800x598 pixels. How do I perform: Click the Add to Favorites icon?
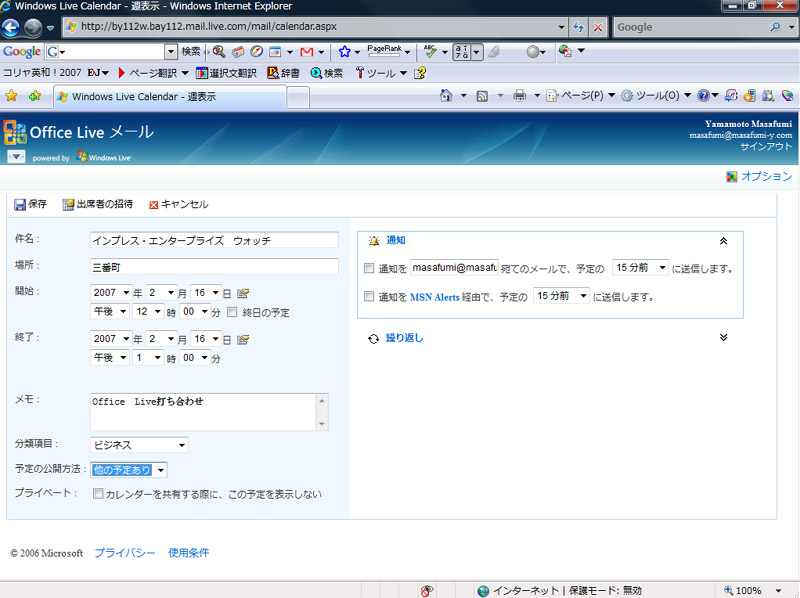[x=35, y=95]
